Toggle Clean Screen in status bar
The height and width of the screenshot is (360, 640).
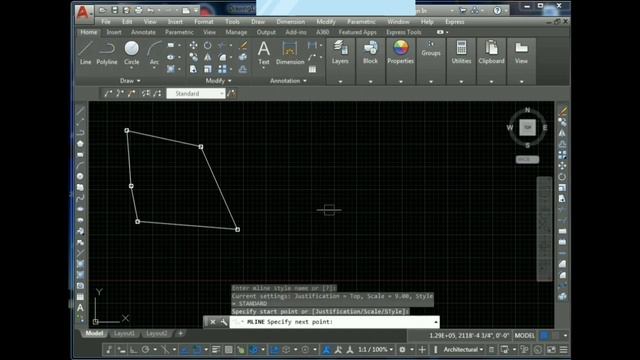[x=551, y=350]
